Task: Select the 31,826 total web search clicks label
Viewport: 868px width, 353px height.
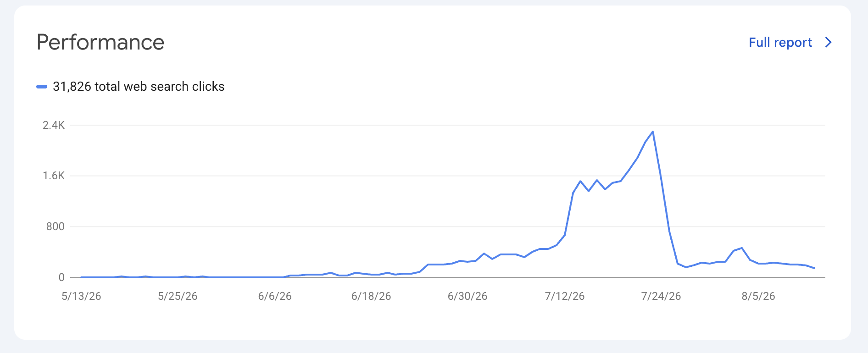Action: (139, 87)
